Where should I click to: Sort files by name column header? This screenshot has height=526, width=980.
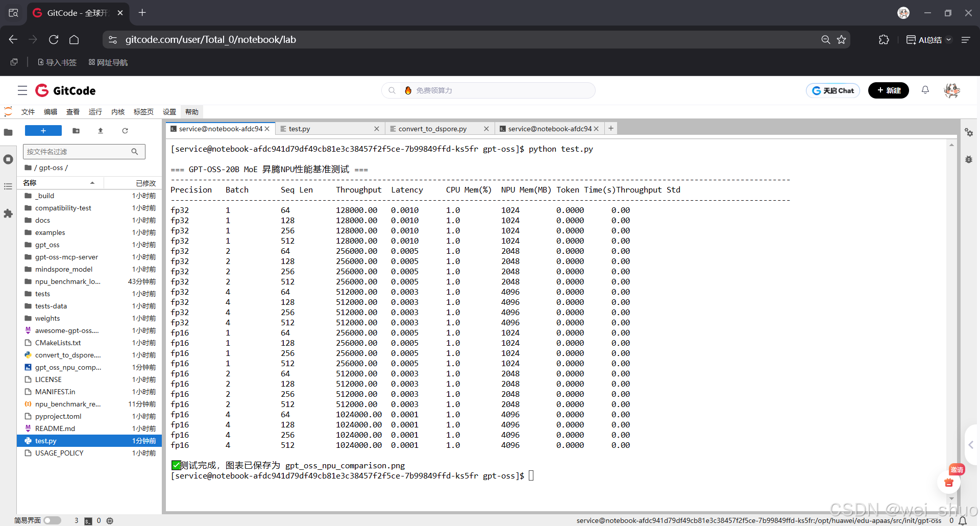coord(60,183)
